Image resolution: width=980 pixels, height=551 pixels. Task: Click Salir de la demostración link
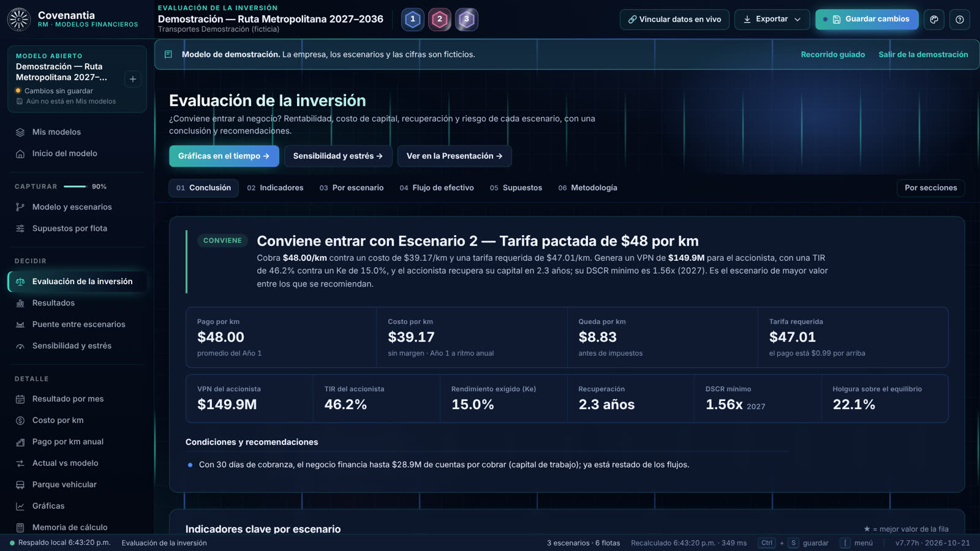(923, 54)
